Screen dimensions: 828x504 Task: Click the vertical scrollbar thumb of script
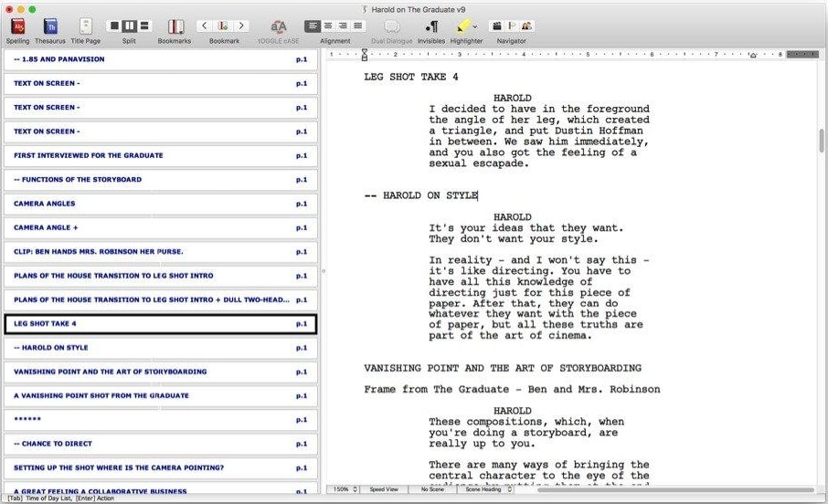point(822,140)
